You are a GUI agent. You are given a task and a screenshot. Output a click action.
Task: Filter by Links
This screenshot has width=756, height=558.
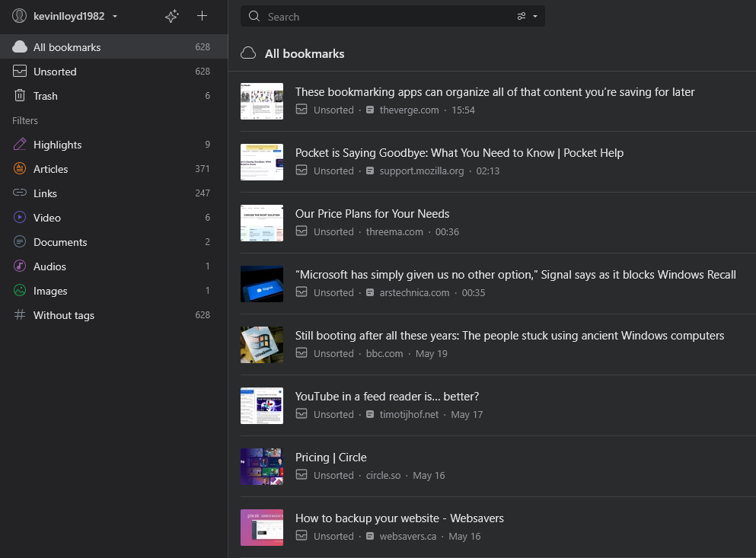click(113, 193)
